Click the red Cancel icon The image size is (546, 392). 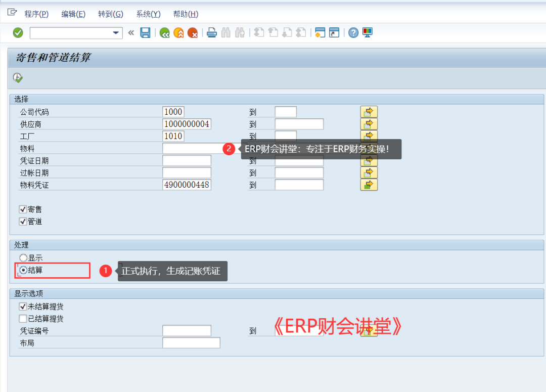193,33
